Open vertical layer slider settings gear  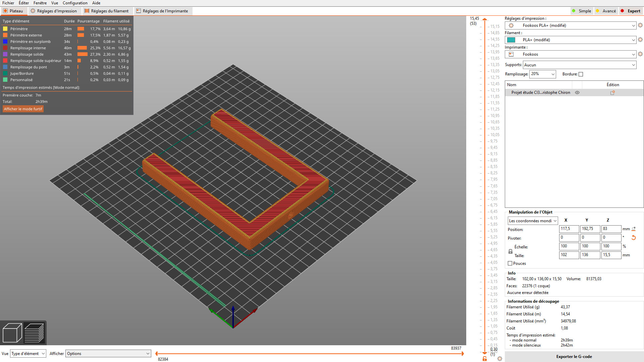point(500,359)
